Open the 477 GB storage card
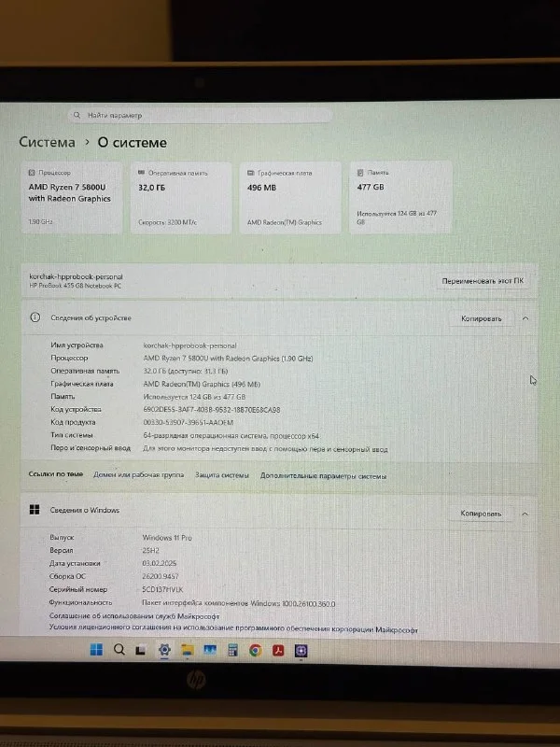560x747 pixels. tap(400, 198)
